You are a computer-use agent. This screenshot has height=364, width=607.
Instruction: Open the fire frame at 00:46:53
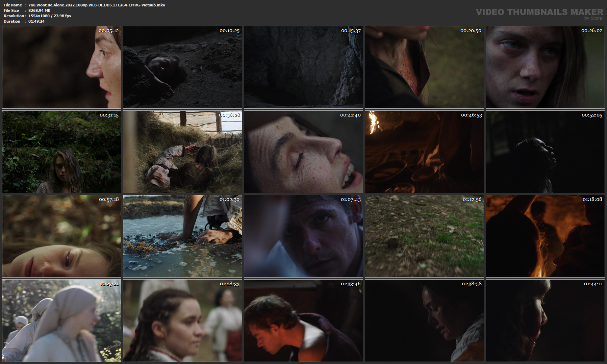[x=424, y=152]
